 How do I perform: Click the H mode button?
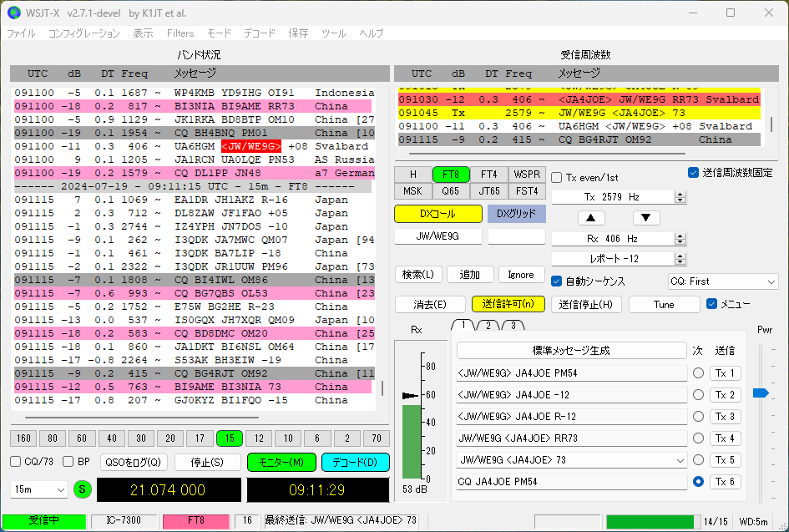[x=413, y=175]
